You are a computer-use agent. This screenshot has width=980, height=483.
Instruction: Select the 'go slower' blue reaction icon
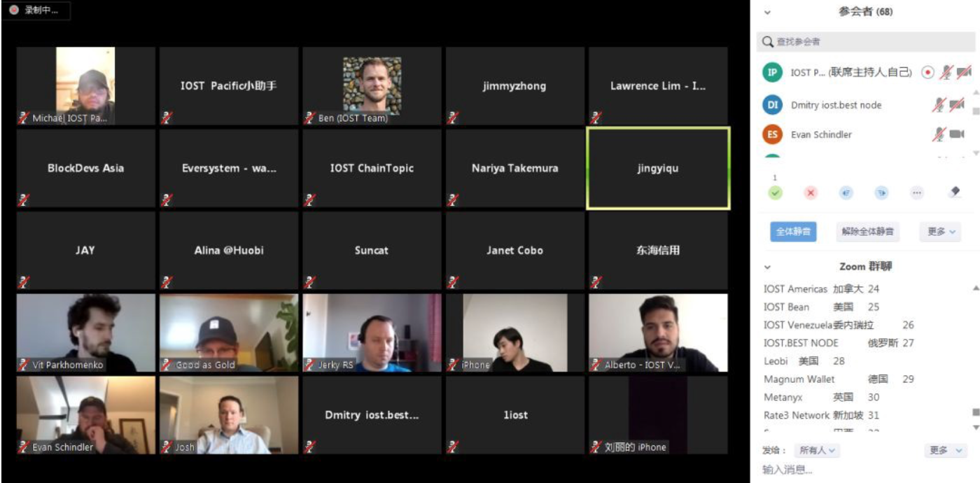[846, 192]
